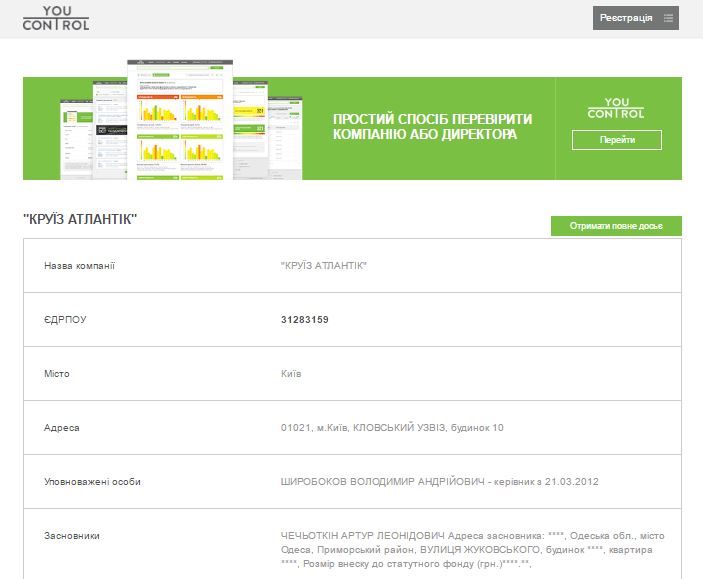The width and height of the screenshot is (703, 579).
Task: Click the Отримати повне досьє button
Action: point(616,226)
